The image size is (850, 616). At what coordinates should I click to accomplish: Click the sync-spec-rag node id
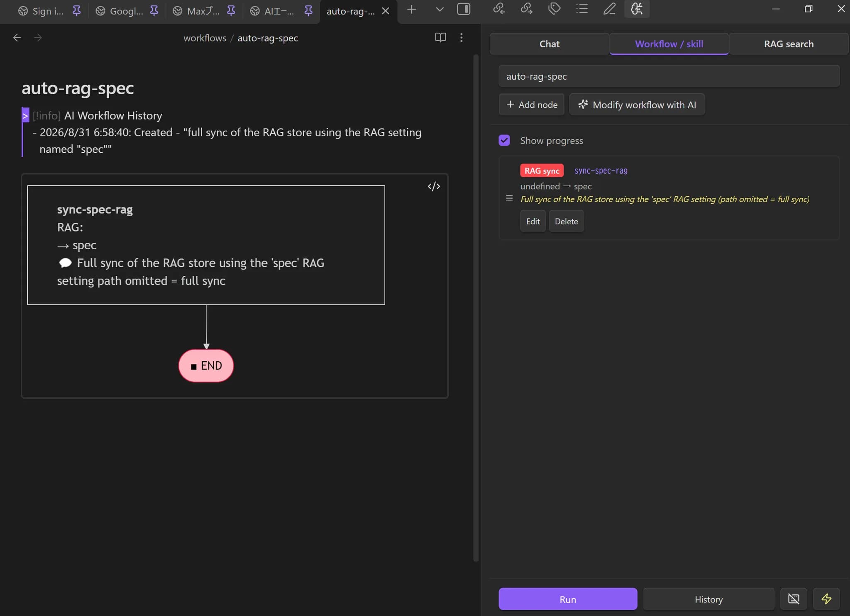tap(601, 170)
